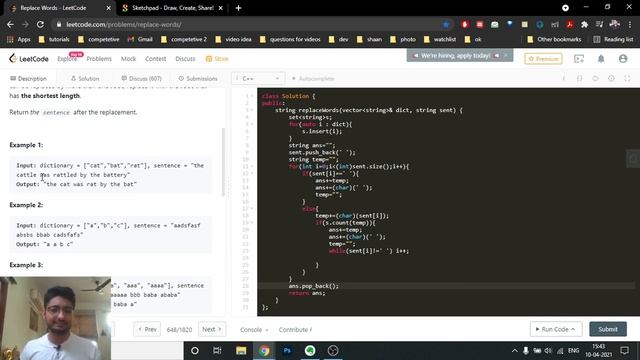This screenshot has width=640, height=360.
Task: Open the video idea bookmark folder
Action: (233, 39)
